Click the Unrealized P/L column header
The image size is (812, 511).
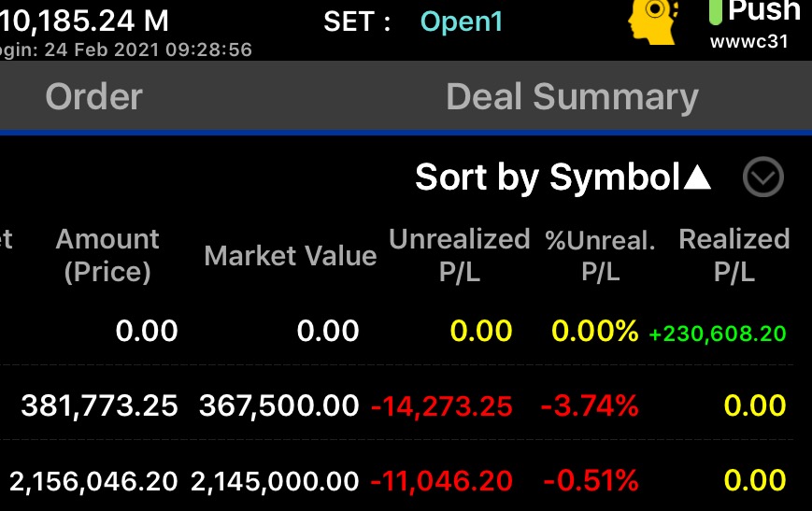(x=460, y=255)
